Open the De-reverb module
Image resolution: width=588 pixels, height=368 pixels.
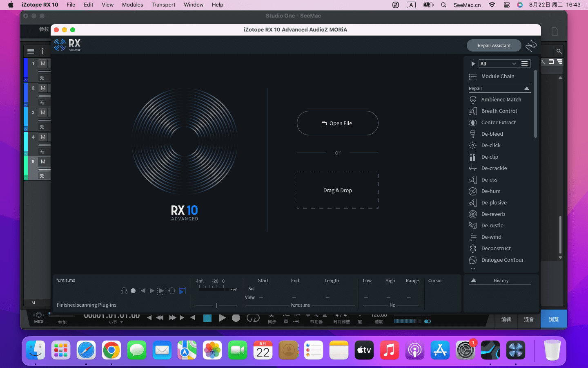point(493,214)
